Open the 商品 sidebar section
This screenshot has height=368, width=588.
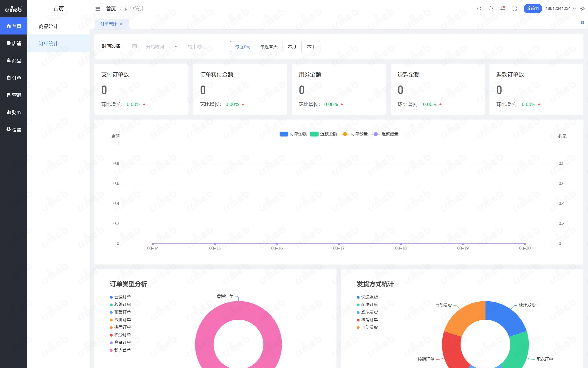tap(14, 60)
